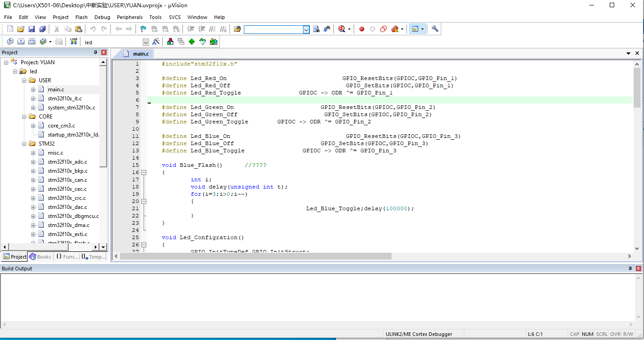This screenshot has height=340, width=644.
Task: Toggle Build Output panel auto-hide pin
Action: click(630, 269)
